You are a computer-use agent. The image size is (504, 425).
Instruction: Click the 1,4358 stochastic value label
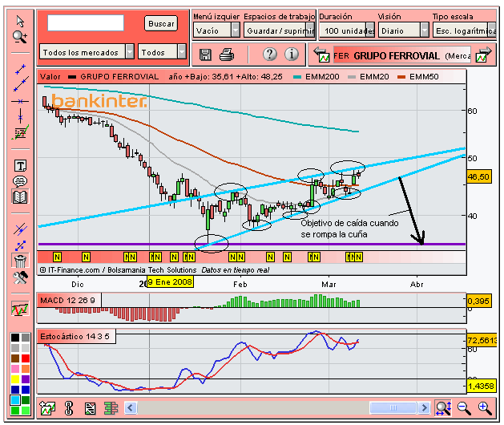(x=481, y=386)
